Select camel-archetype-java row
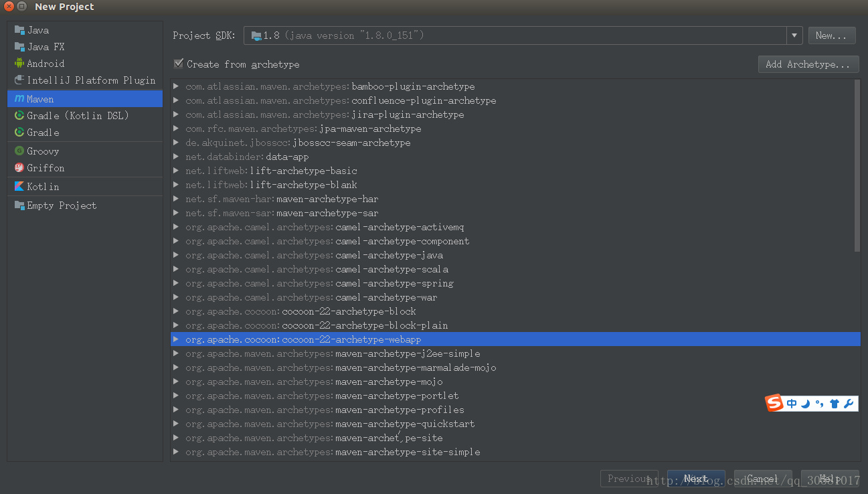The height and width of the screenshot is (494, 868). [x=515, y=255]
